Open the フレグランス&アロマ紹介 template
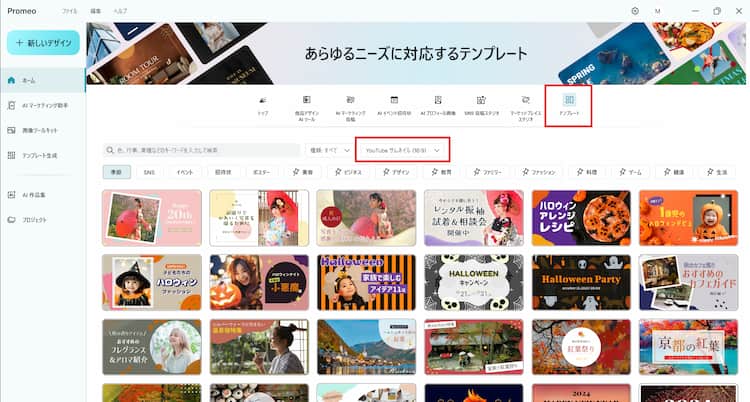The image size is (750, 402). pos(152,347)
